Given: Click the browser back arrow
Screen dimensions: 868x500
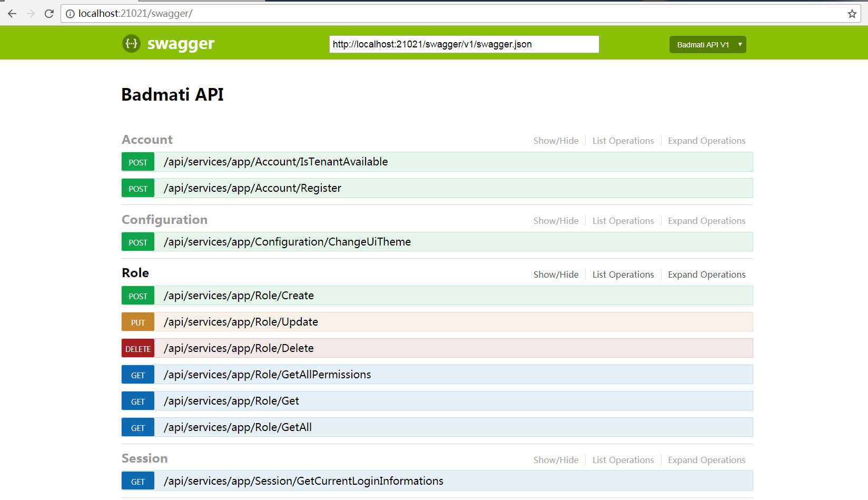Looking at the screenshot, I should (12, 14).
